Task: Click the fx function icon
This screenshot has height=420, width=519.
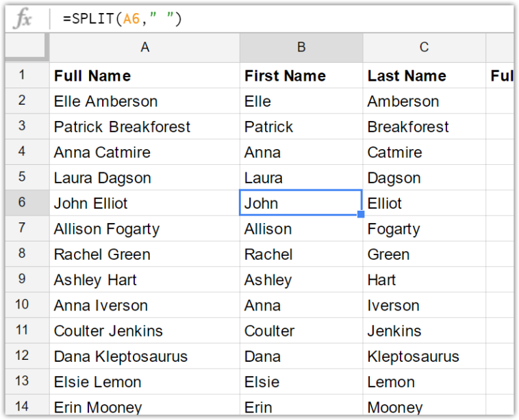Action: click(x=23, y=19)
